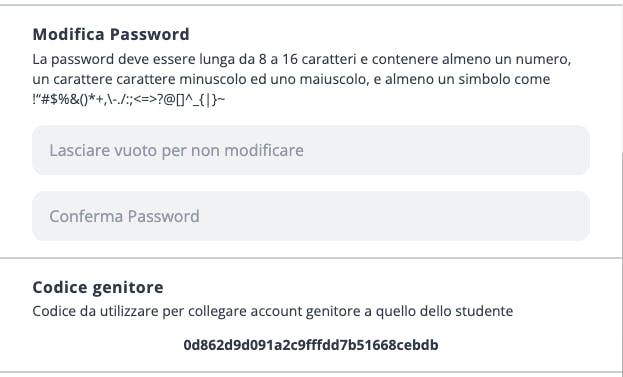This screenshot has width=623, height=377.
Task: Focus the 'Lasciare vuoto per non modificare' password field
Action: click(x=311, y=150)
